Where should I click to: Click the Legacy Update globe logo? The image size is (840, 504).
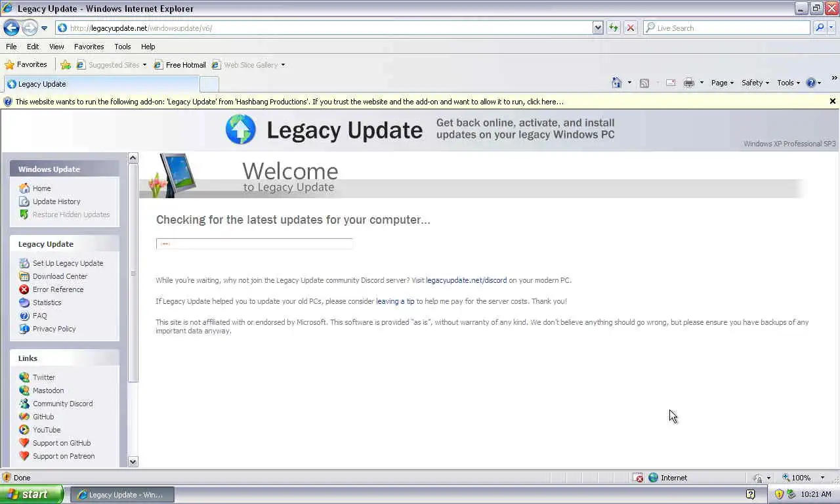240,129
